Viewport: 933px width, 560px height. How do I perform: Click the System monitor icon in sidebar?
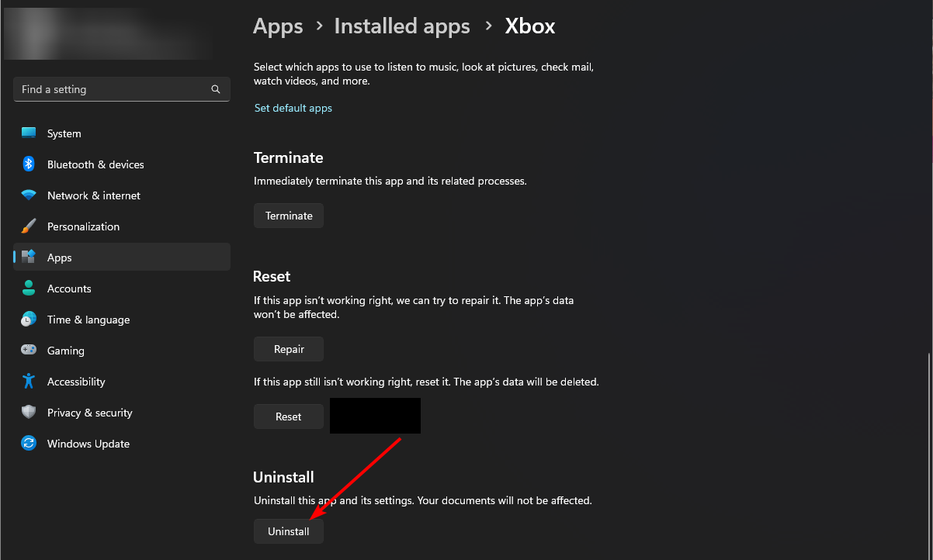click(29, 133)
